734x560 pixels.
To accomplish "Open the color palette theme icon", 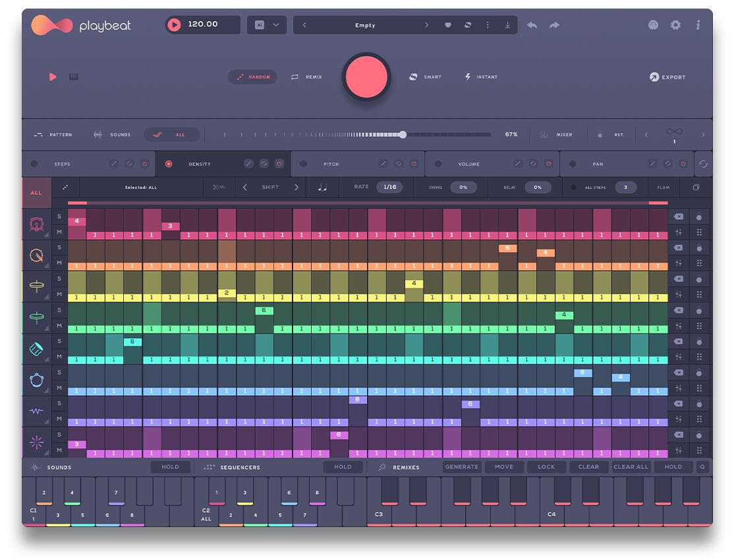I will tap(653, 25).
